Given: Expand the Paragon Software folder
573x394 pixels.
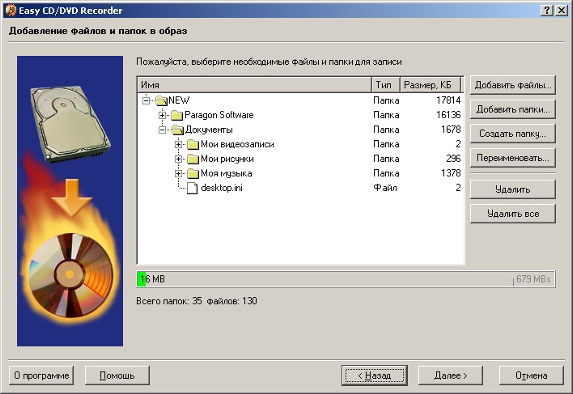Looking at the screenshot, I should [x=162, y=115].
